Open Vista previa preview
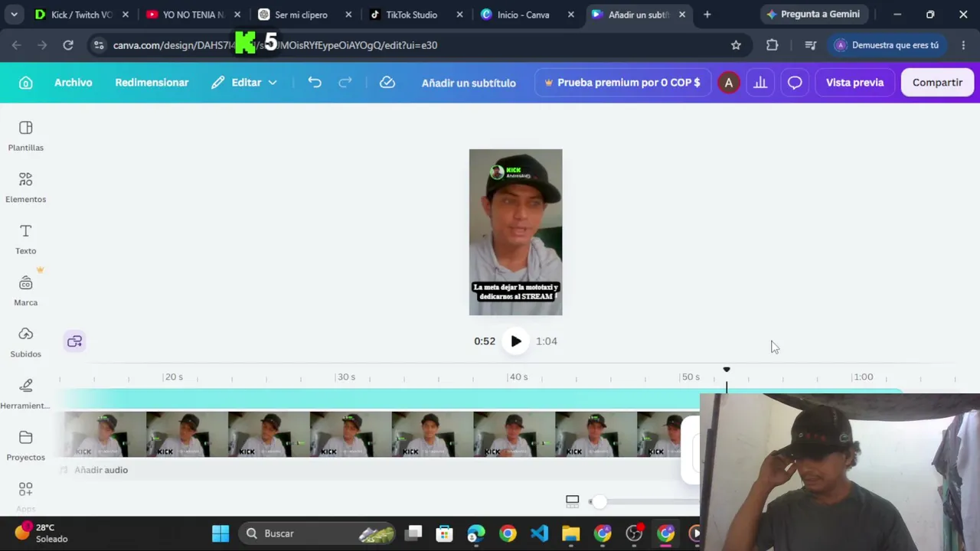 (x=854, y=83)
